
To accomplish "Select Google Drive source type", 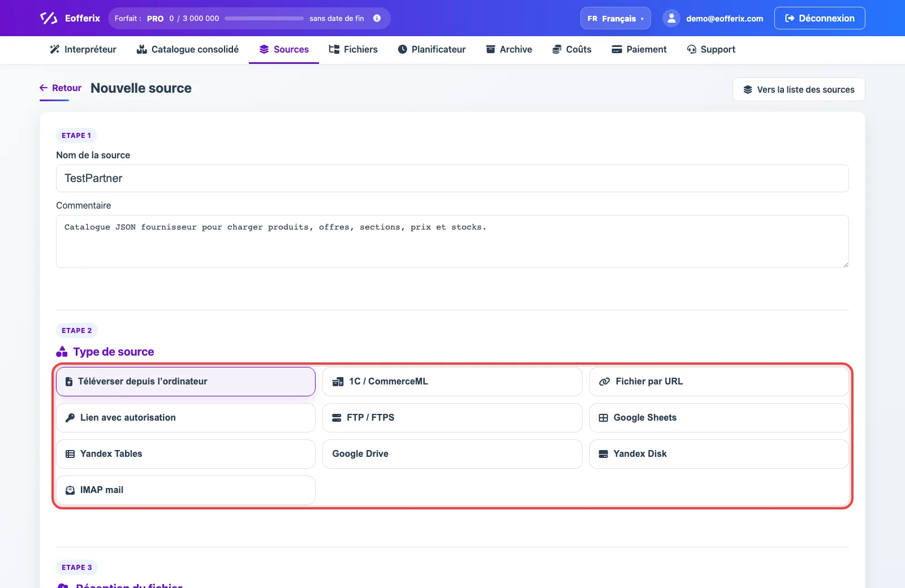I will [x=452, y=454].
